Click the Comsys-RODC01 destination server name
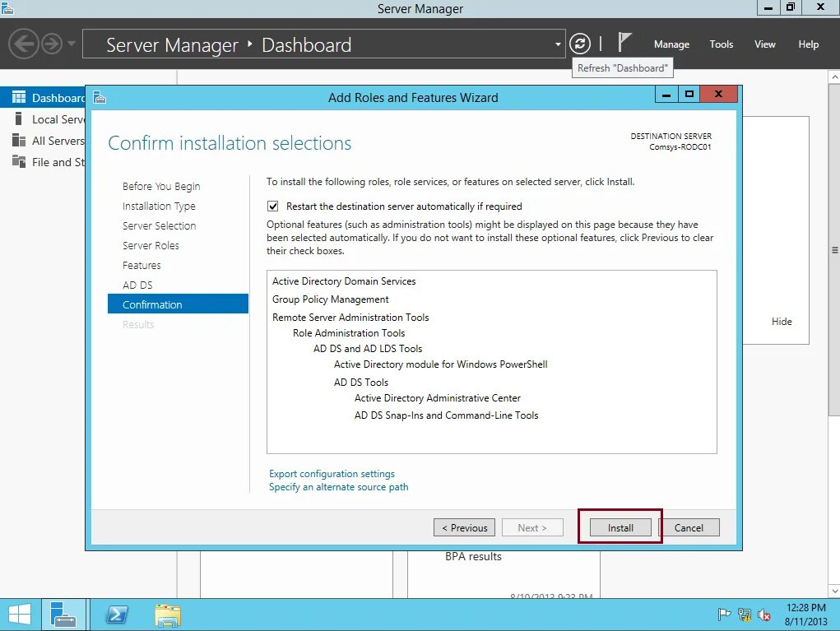 pyautogui.click(x=680, y=146)
